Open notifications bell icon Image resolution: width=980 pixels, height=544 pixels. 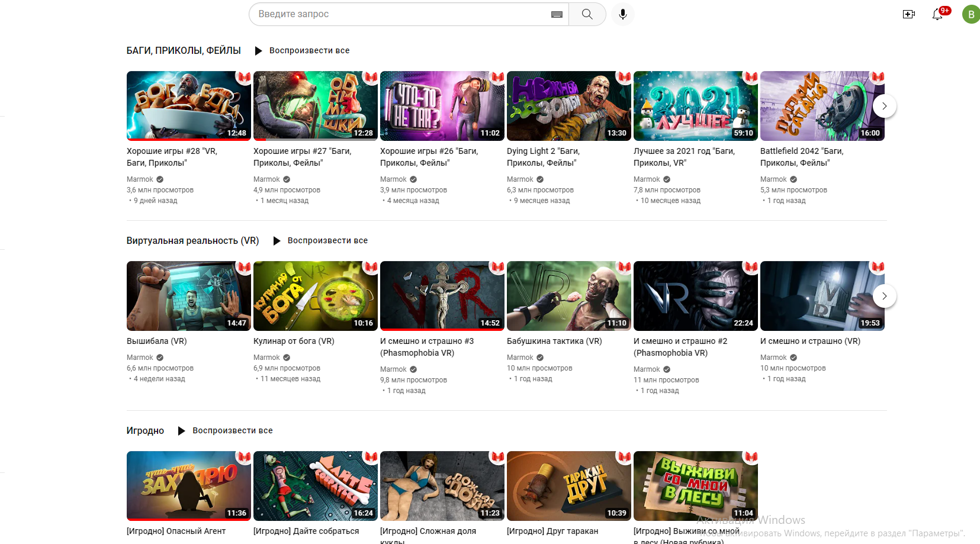click(937, 14)
